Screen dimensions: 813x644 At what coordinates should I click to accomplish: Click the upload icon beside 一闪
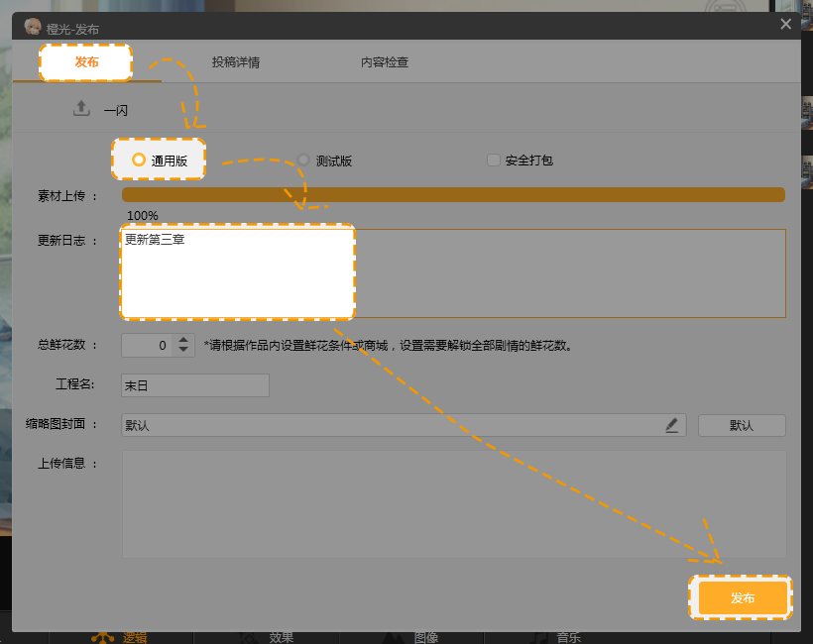click(81, 109)
